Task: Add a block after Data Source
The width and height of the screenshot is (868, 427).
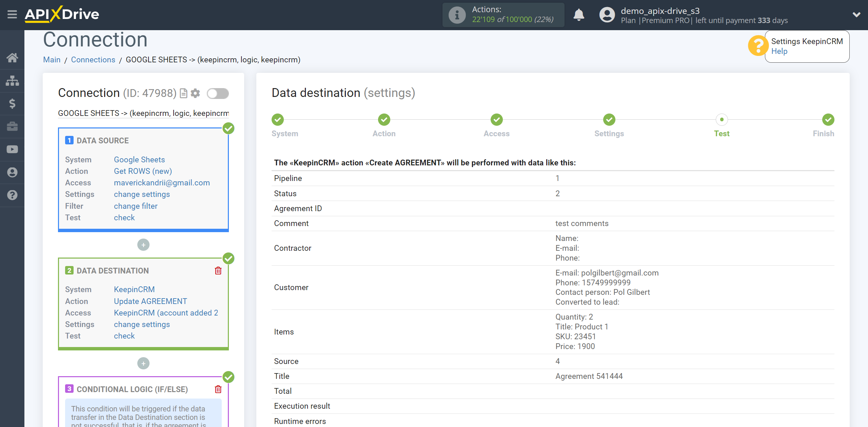Action: point(143,245)
